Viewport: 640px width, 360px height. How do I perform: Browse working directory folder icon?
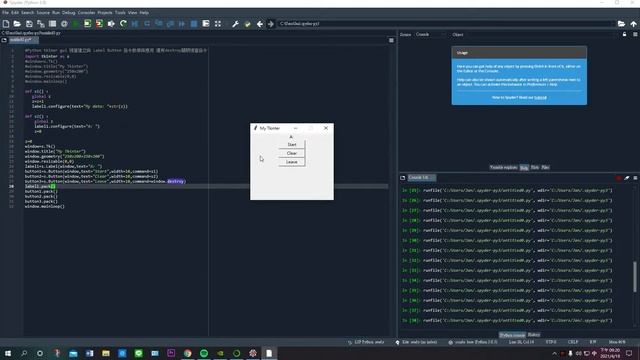(621, 24)
